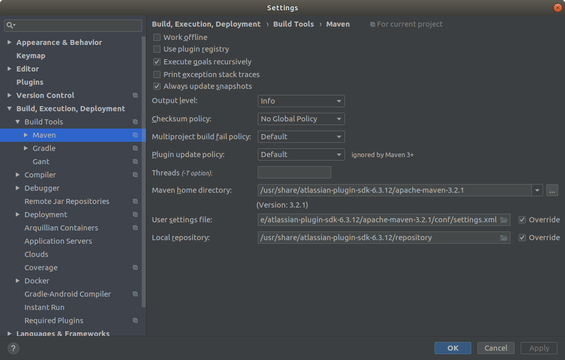The width and height of the screenshot is (565, 360).
Task: Uncheck Always update snapshots
Action: coord(157,86)
